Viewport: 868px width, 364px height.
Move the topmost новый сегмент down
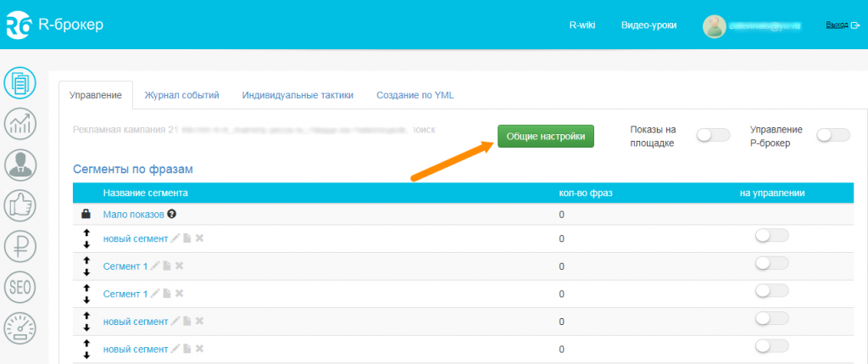pyautogui.click(x=86, y=245)
